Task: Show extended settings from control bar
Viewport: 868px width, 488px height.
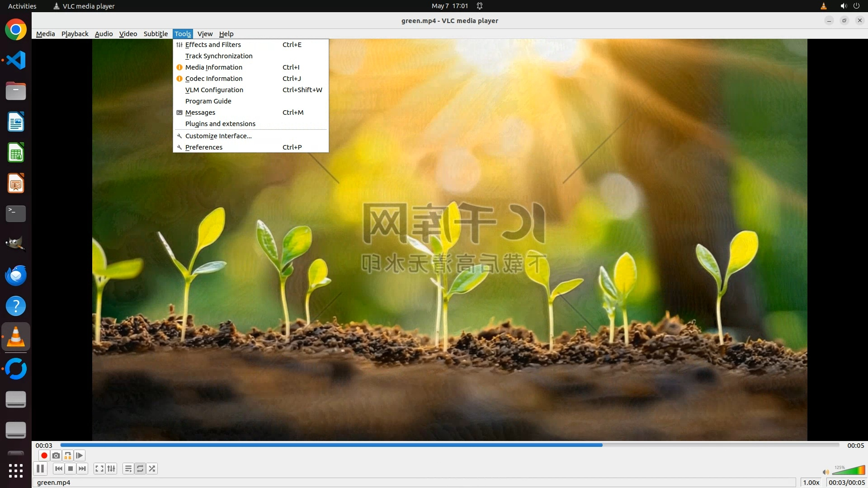Action: (111, 469)
